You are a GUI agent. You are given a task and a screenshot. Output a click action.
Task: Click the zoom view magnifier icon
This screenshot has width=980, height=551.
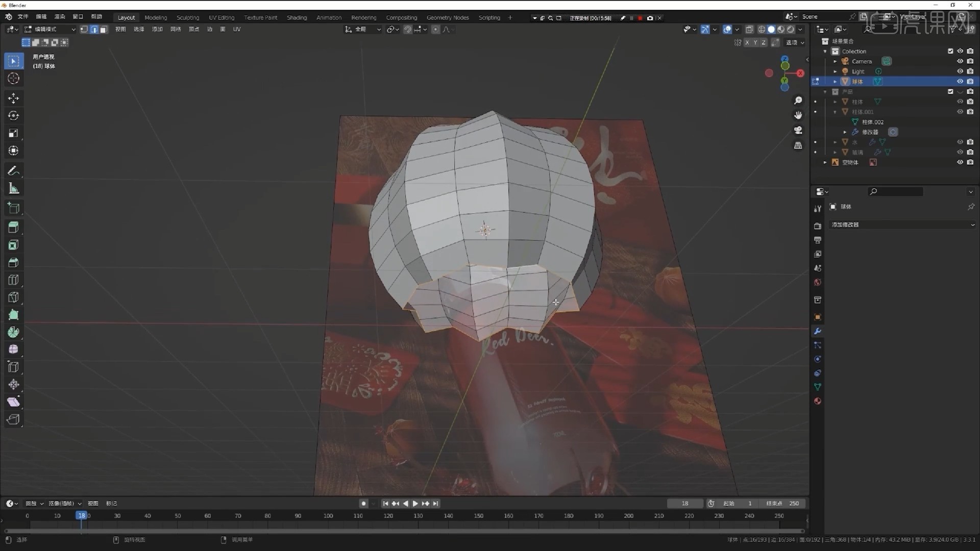pyautogui.click(x=798, y=101)
